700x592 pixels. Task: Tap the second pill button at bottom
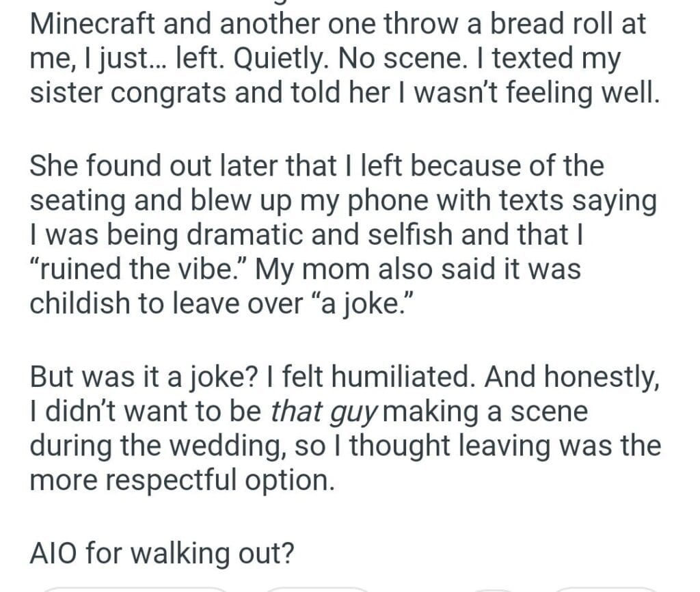pyautogui.click(x=316, y=588)
